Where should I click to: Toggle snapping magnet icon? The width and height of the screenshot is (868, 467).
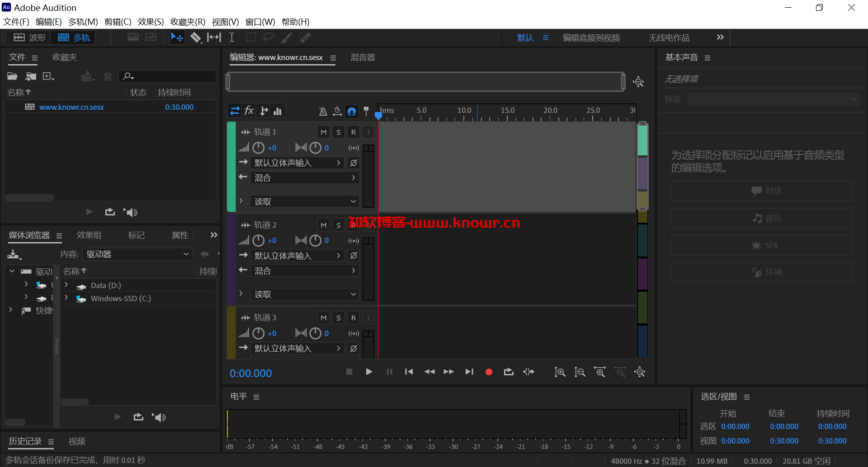coord(352,111)
